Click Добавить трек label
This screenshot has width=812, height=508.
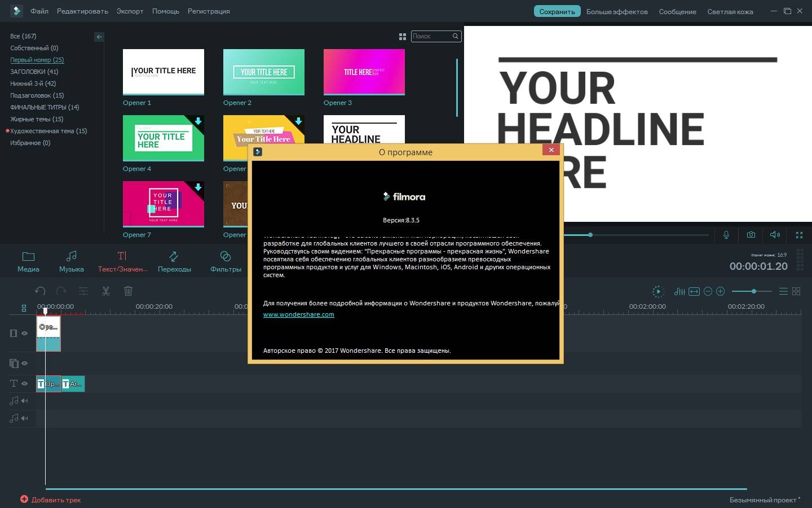(x=56, y=500)
